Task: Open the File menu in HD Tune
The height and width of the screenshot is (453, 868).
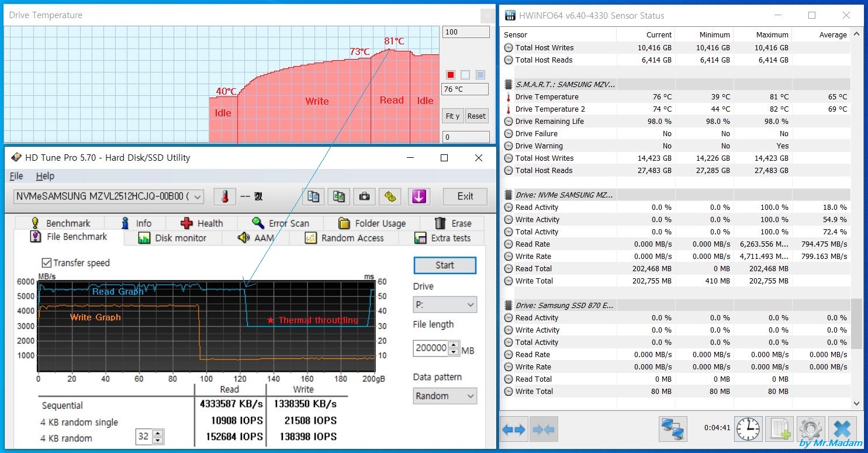Action: [16, 176]
